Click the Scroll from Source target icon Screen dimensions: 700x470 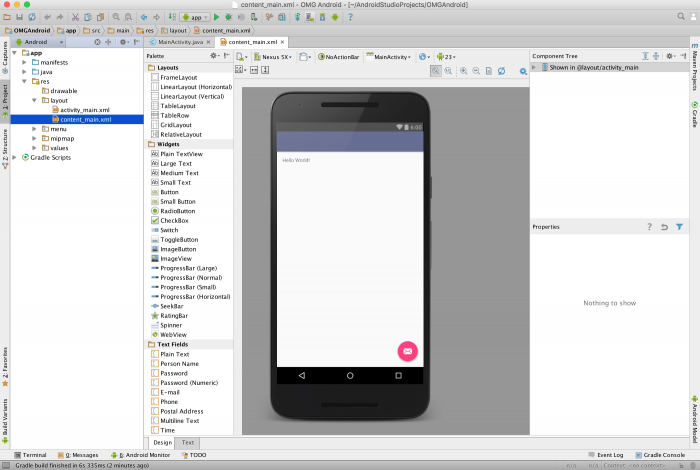point(97,42)
